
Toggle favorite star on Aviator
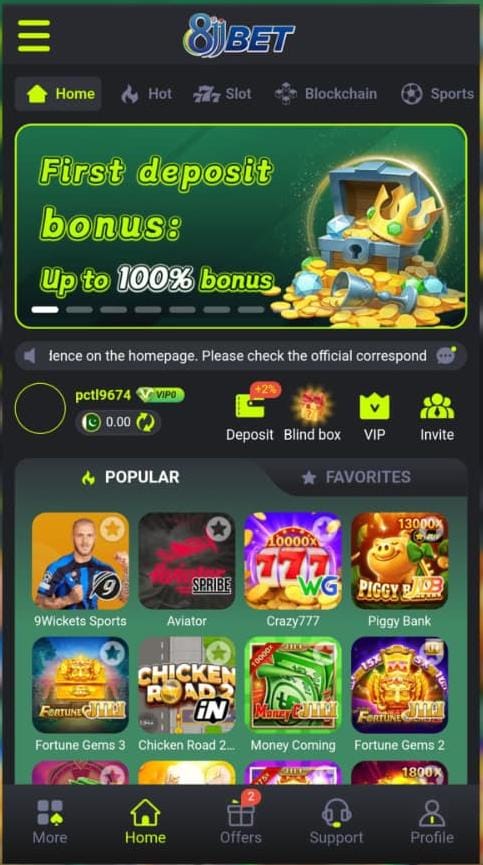(219, 529)
